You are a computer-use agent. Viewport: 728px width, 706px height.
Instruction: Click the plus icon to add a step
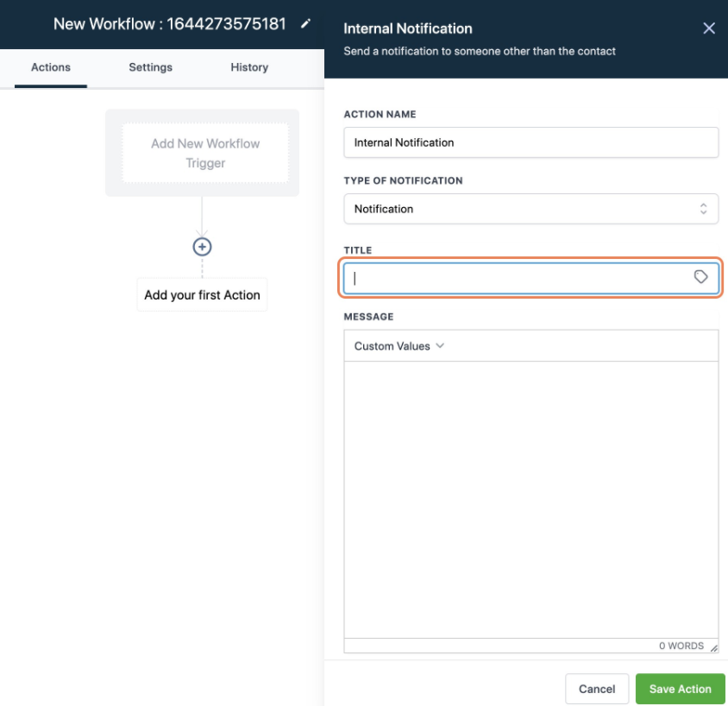pyautogui.click(x=201, y=246)
